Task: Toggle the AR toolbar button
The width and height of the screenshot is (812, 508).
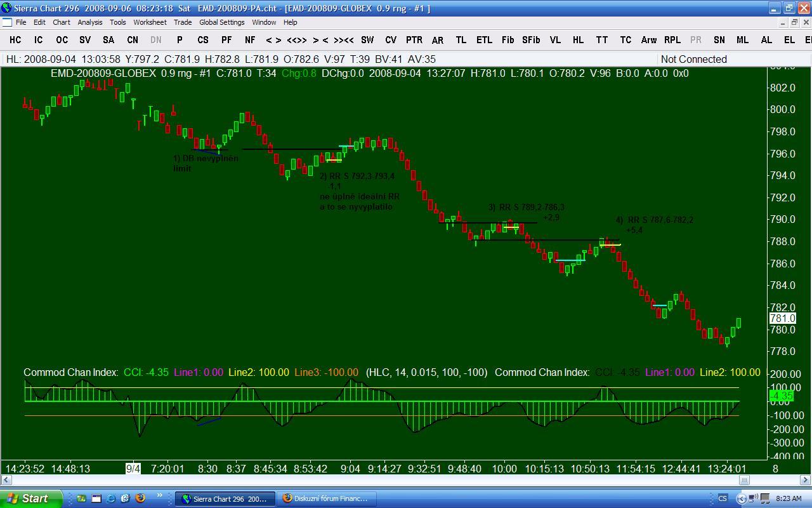Action: (x=438, y=39)
